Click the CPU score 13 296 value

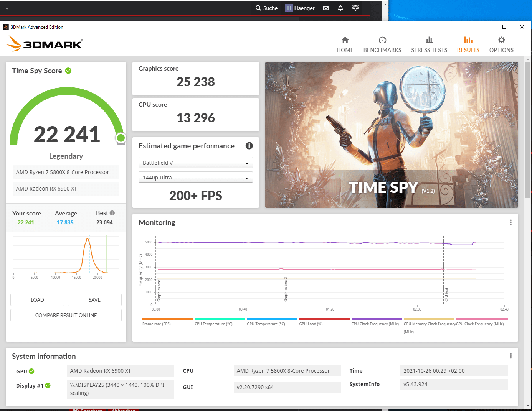pyautogui.click(x=196, y=118)
